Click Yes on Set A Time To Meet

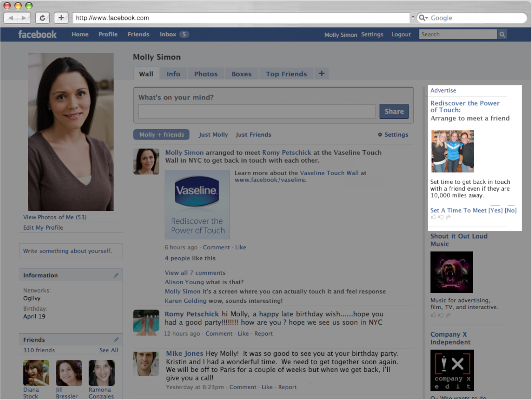tap(496, 210)
